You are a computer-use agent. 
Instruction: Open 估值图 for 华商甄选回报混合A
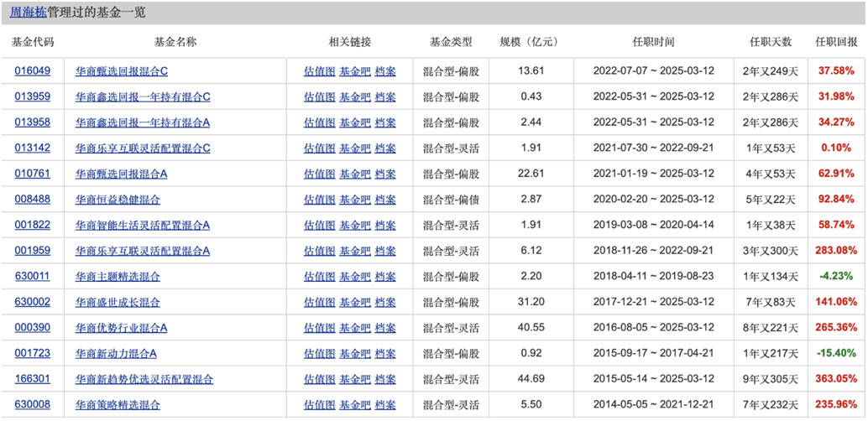[x=319, y=174]
